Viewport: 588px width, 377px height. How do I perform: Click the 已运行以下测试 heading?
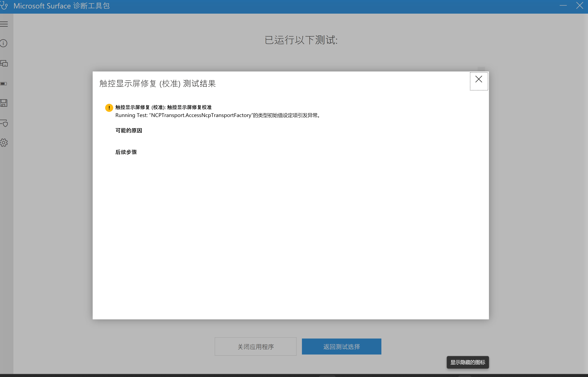tap(301, 40)
